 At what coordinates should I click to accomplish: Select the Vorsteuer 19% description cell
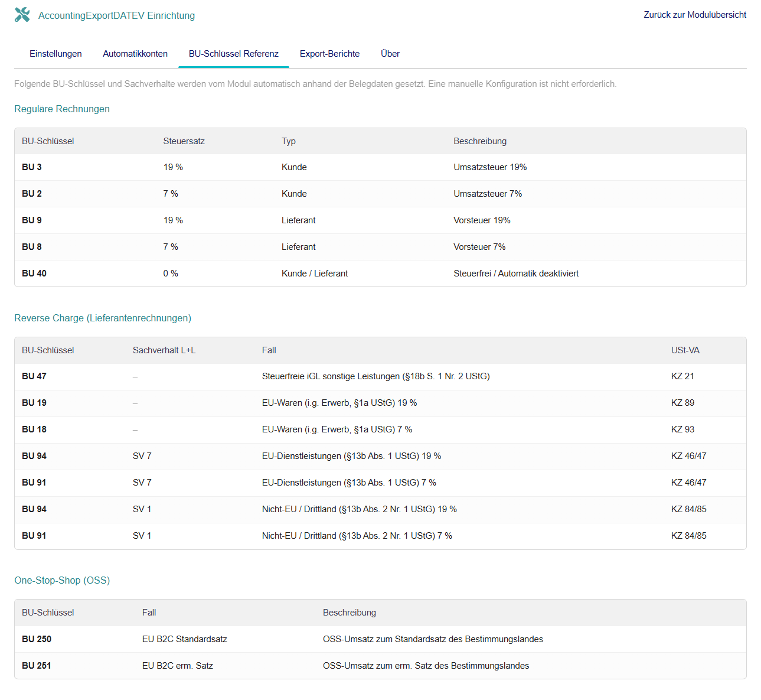[482, 220]
